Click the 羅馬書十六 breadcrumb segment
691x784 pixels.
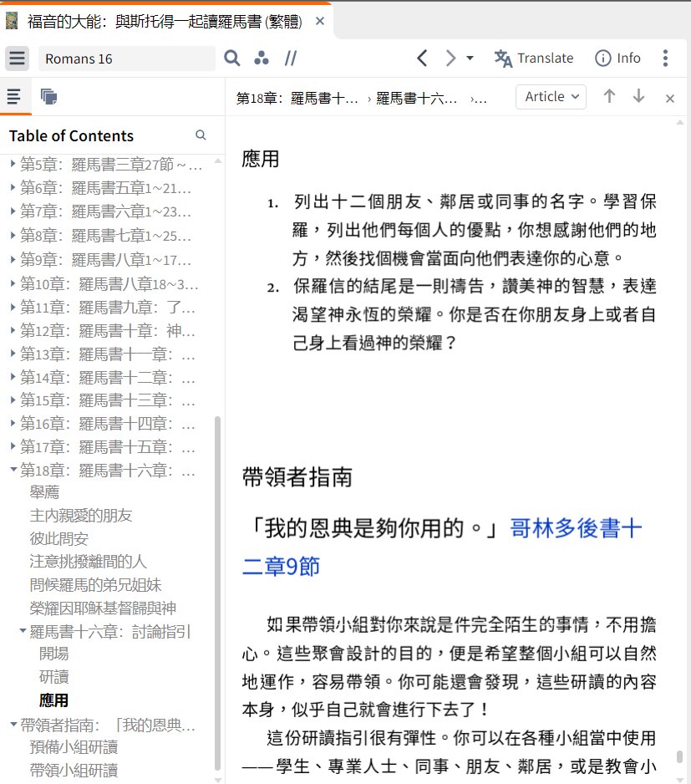click(x=416, y=98)
